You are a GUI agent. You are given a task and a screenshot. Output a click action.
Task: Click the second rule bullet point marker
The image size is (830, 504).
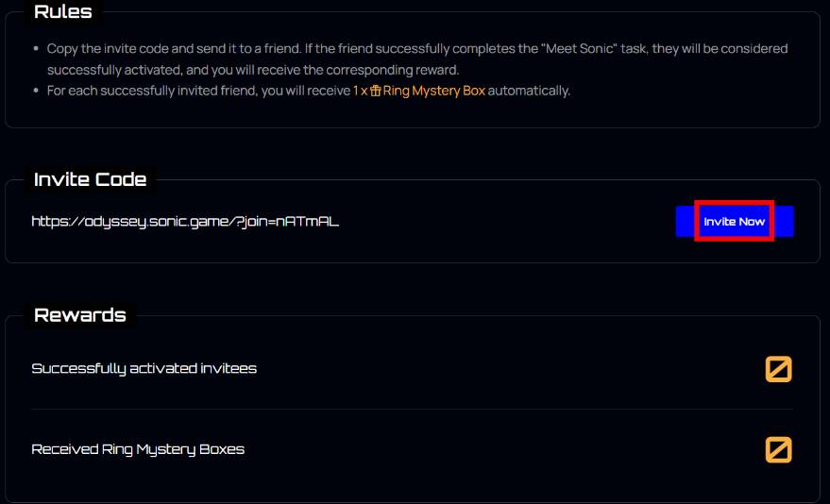point(36,91)
